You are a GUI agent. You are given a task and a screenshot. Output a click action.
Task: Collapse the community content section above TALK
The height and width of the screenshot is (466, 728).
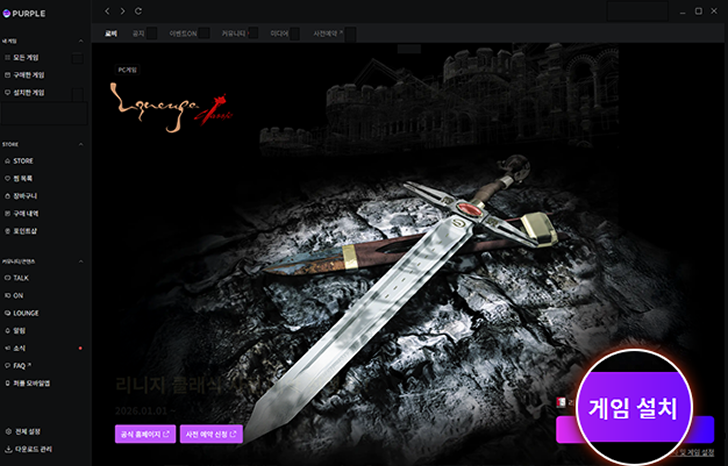pos(81,261)
